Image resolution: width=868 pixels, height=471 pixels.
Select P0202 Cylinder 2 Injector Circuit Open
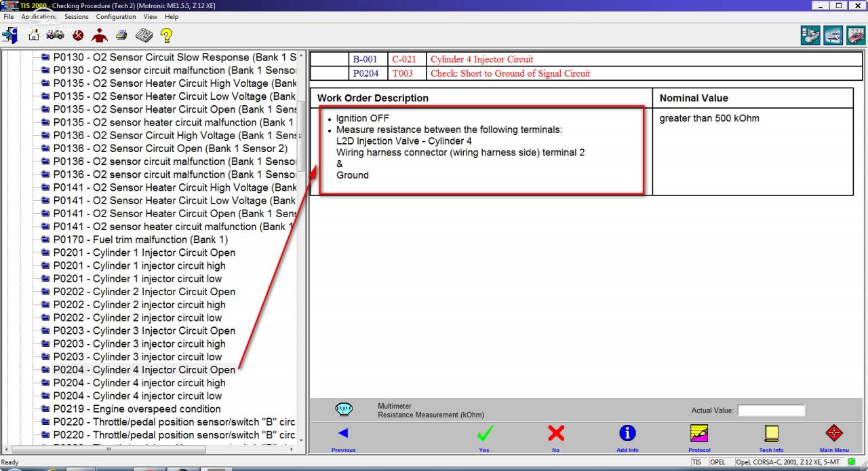tap(144, 292)
